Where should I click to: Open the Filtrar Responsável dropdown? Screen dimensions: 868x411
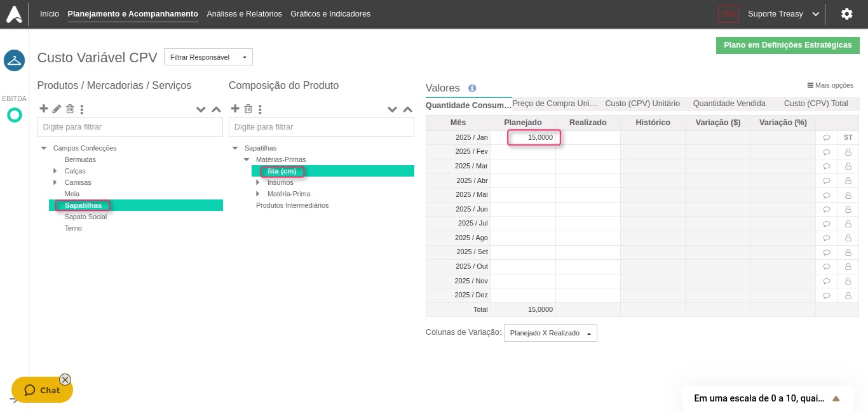coord(208,57)
